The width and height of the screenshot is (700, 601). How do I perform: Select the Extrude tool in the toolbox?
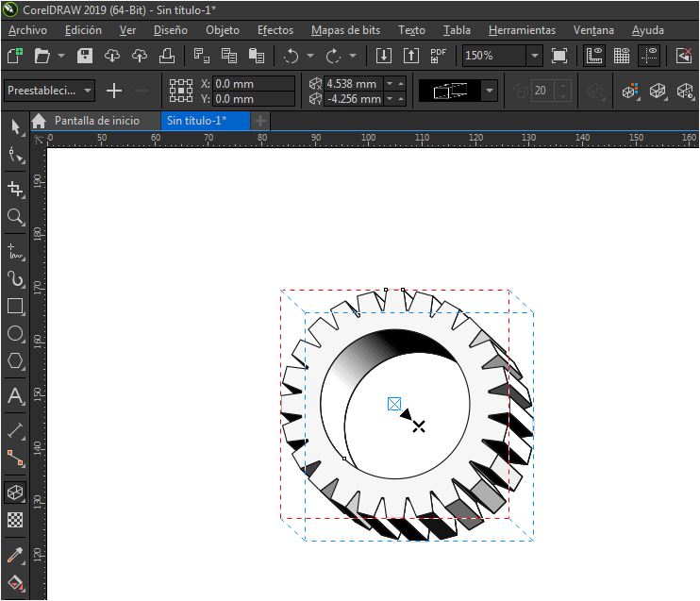[x=16, y=492]
